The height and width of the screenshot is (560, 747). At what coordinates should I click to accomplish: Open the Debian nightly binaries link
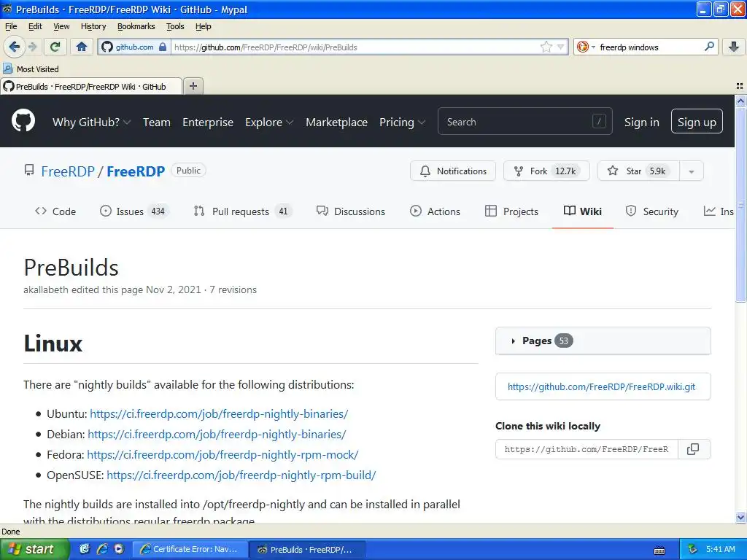[217, 435]
